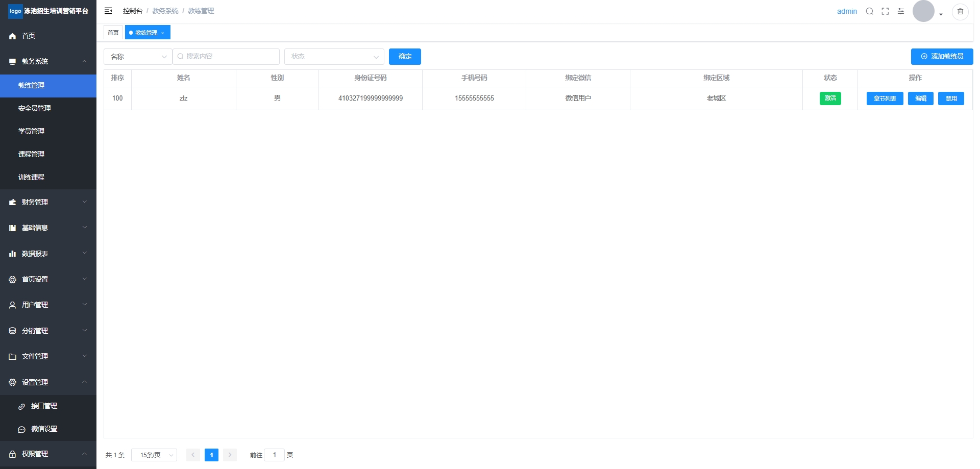This screenshot has height=469, width=980.
Task: Open 接口管理 under 设置管理
Action: click(48, 406)
